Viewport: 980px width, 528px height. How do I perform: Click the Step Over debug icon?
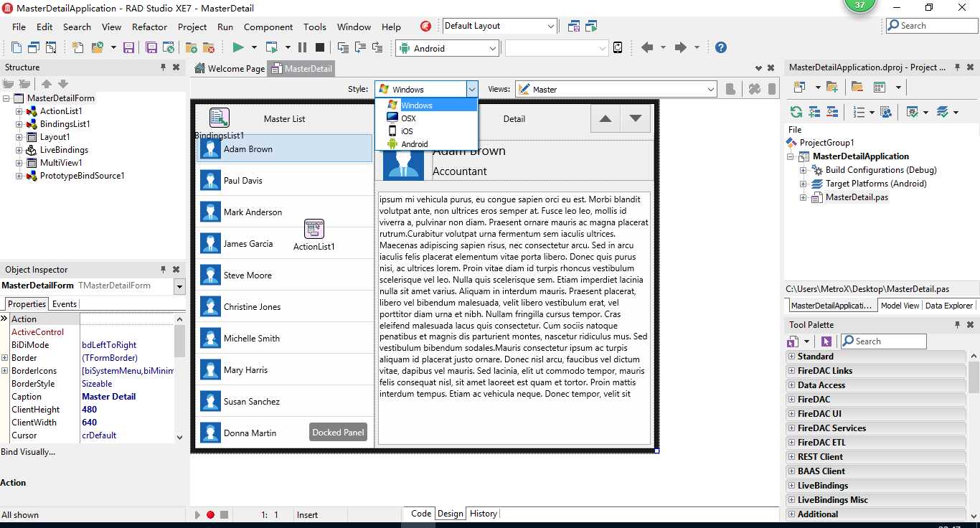(x=360, y=48)
